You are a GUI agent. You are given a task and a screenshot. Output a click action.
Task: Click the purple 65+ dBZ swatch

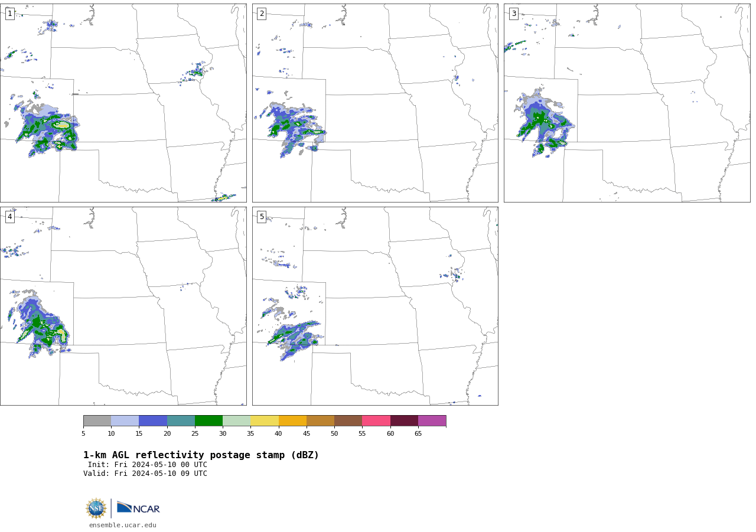click(x=432, y=421)
